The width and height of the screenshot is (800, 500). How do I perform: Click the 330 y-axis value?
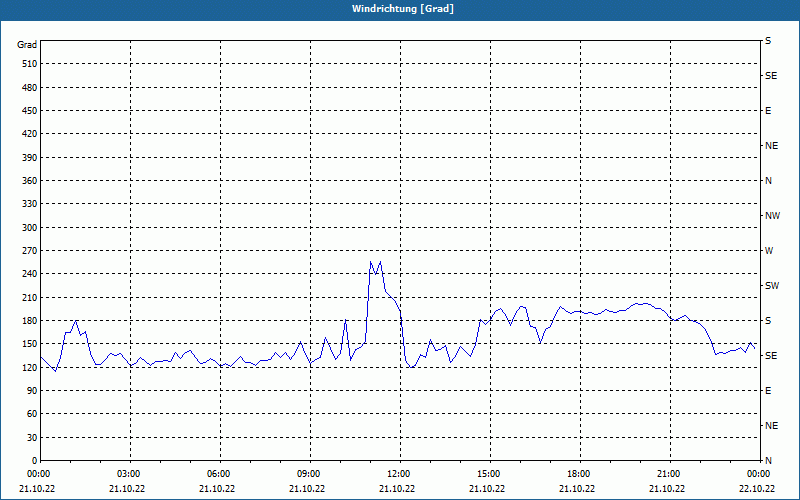coord(30,204)
